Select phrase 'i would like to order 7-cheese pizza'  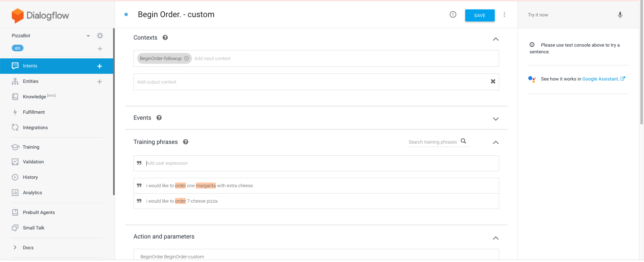[x=316, y=201]
